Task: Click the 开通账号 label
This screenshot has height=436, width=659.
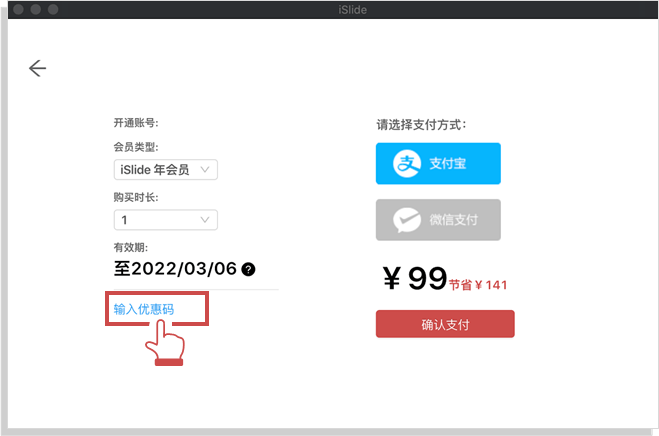Action: click(x=136, y=123)
